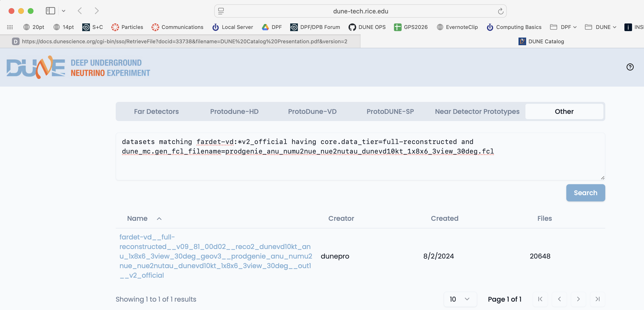644x310 pixels.
Task: Switch to the Far Detectors tab
Action: coord(156,111)
